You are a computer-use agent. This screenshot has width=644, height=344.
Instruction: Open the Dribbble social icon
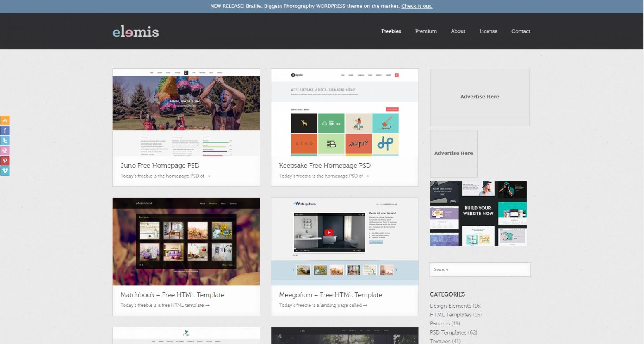pos(5,151)
